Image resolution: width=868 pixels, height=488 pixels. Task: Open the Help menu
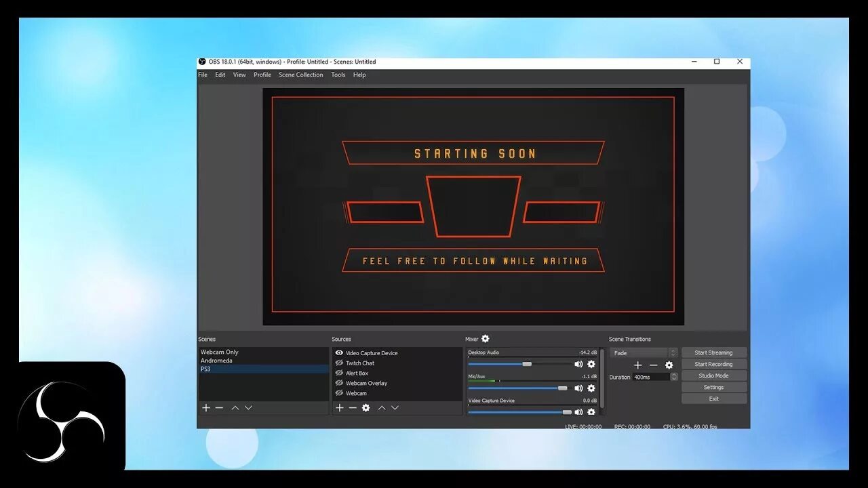click(359, 75)
